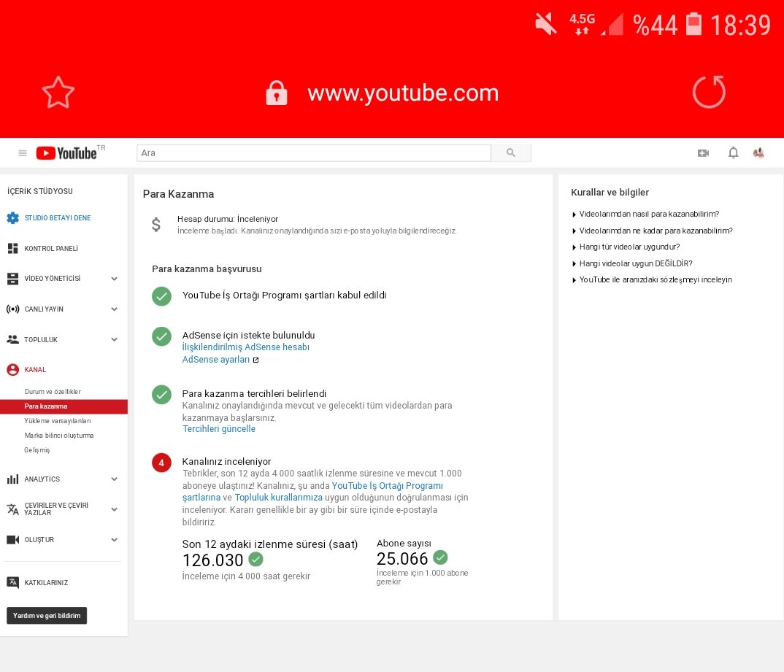The width and height of the screenshot is (784, 672).
Task: Click green check next to 25.066 subscribers
Action: (440, 557)
